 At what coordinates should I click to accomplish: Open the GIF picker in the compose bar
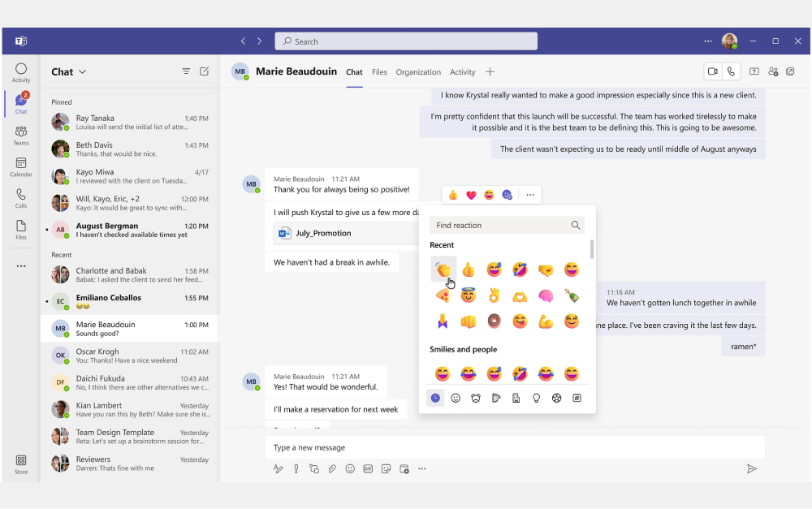pyautogui.click(x=368, y=468)
